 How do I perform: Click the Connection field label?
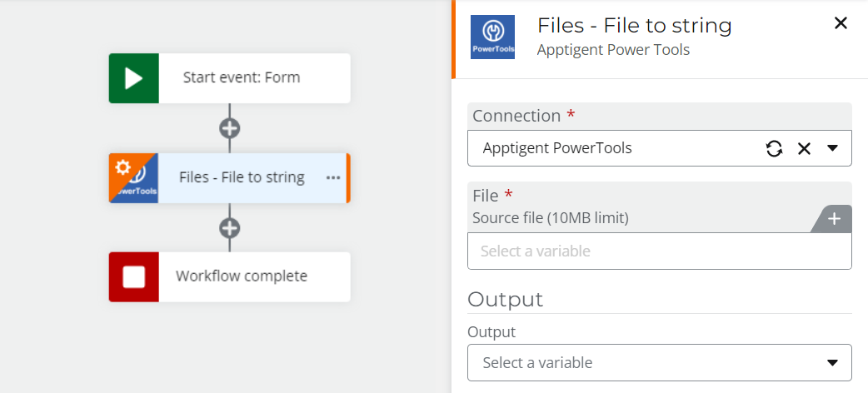point(516,116)
